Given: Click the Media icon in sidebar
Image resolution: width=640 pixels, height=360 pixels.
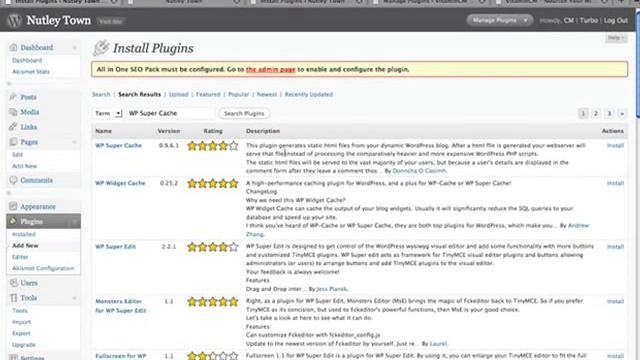Looking at the screenshot, I should click(x=13, y=112).
